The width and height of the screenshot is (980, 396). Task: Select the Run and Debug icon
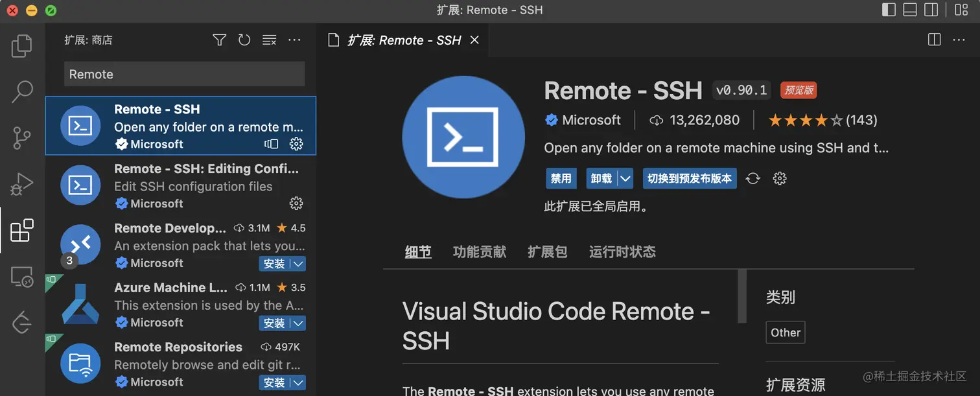click(22, 184)
